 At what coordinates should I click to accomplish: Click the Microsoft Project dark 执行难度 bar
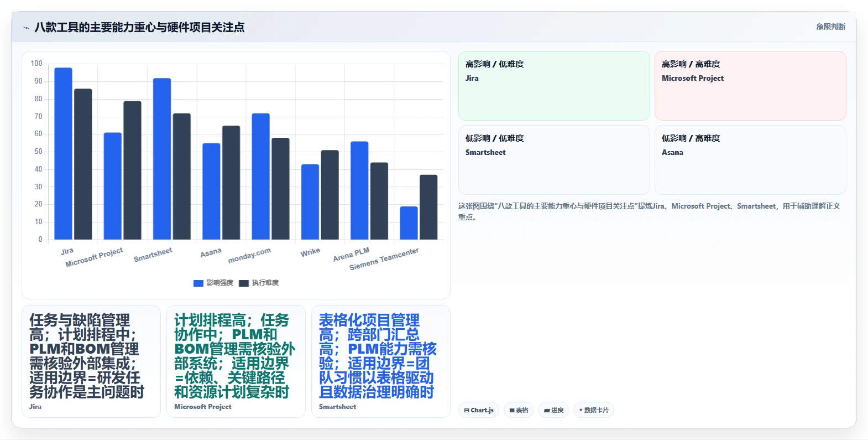click(132, 170)
